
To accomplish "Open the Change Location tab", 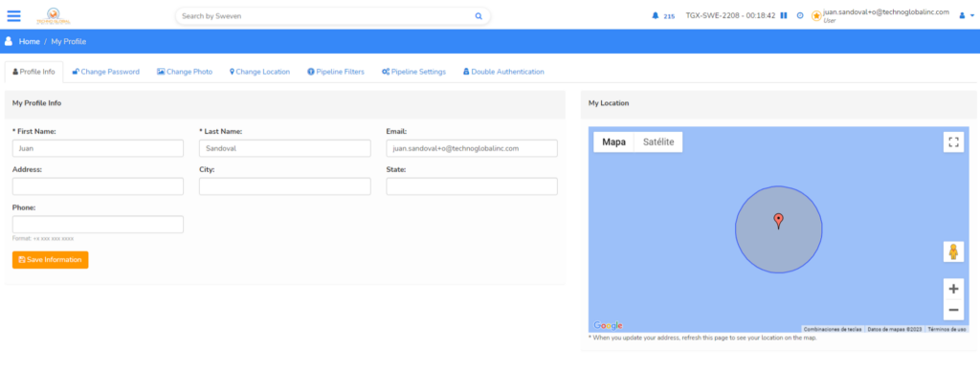I will point(260,72).
